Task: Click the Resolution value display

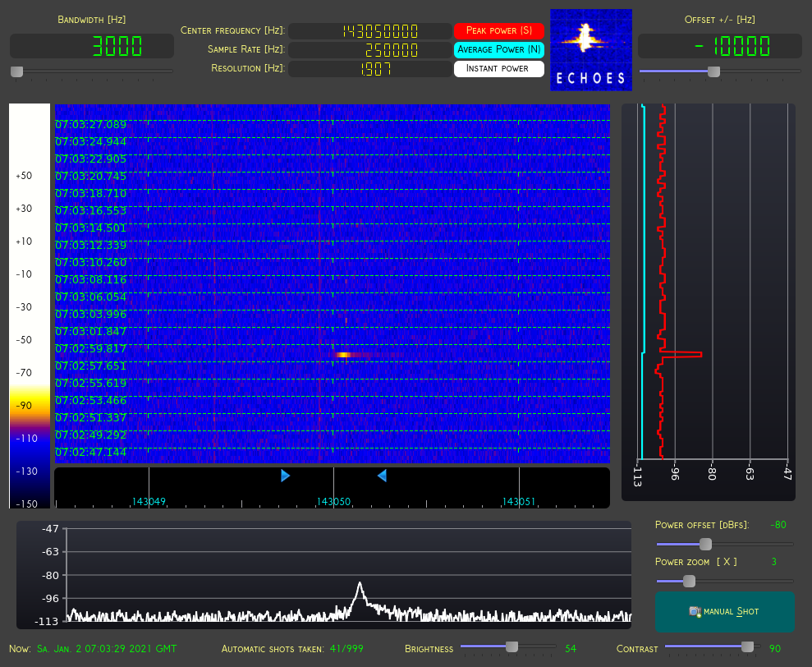Action: click(369, 68)
